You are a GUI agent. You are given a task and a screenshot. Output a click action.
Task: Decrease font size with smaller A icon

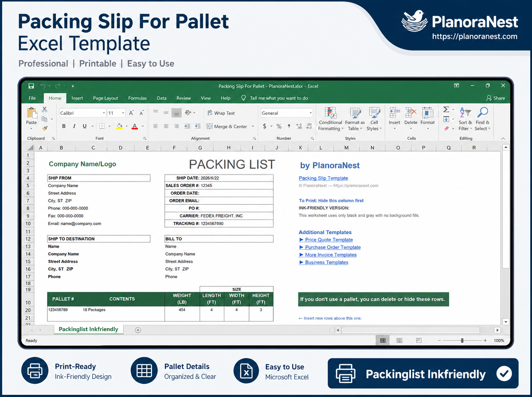(142, 113)
